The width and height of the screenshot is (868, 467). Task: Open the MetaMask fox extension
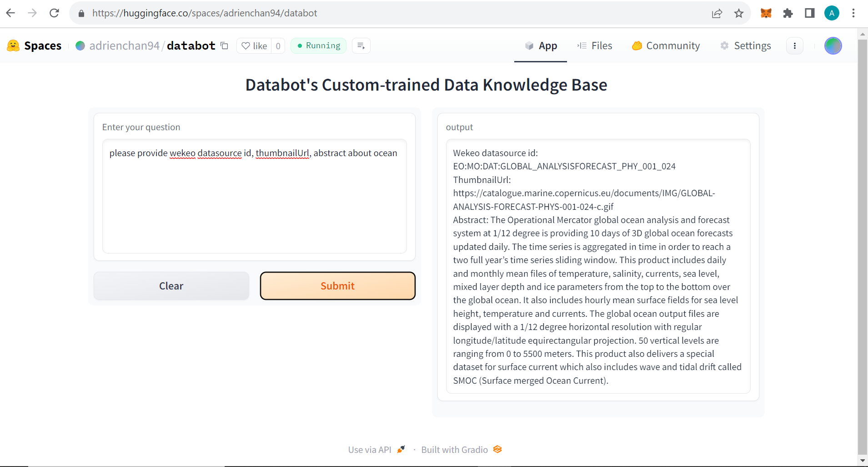pyautogui.click(x=766, y=13)
